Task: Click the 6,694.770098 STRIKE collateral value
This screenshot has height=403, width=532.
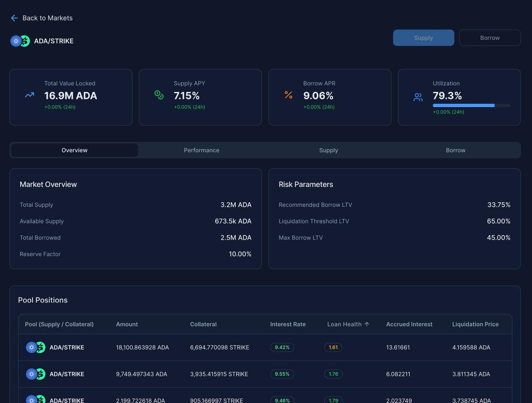Action: (219, 348)
